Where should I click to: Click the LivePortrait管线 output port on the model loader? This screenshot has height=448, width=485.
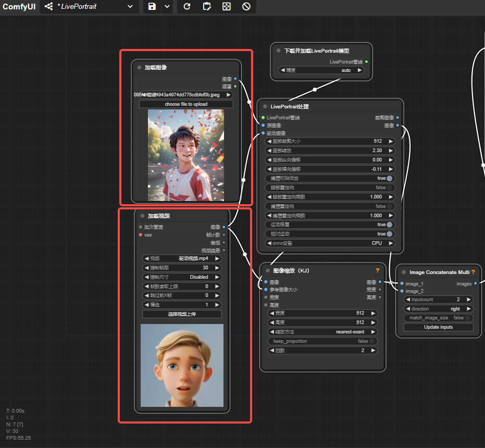click(x=366, y=62)
